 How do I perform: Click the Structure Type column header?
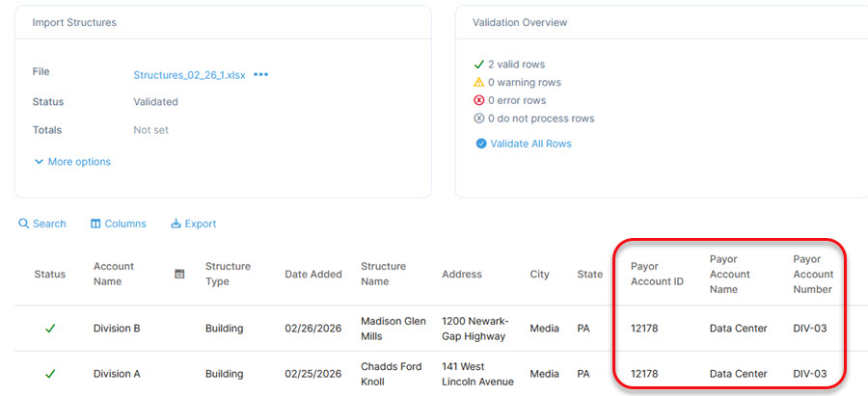228,274
